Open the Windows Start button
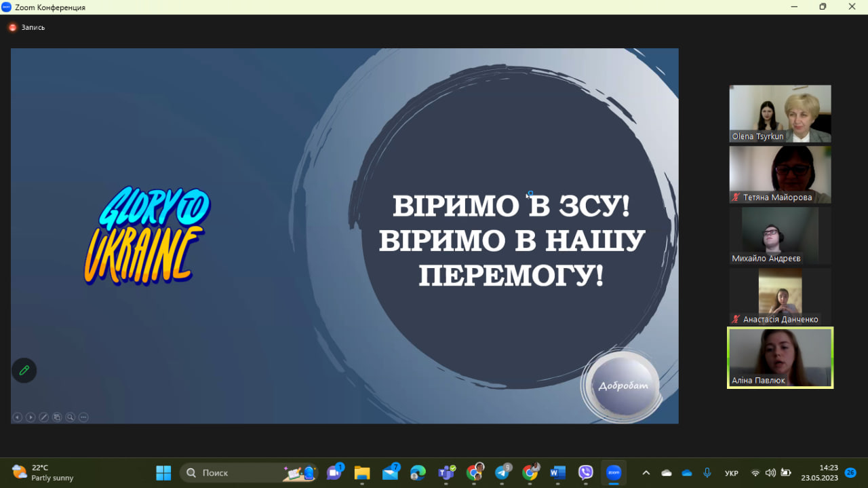868x488 pixels. pyautogui.click(x=163, y=472)
